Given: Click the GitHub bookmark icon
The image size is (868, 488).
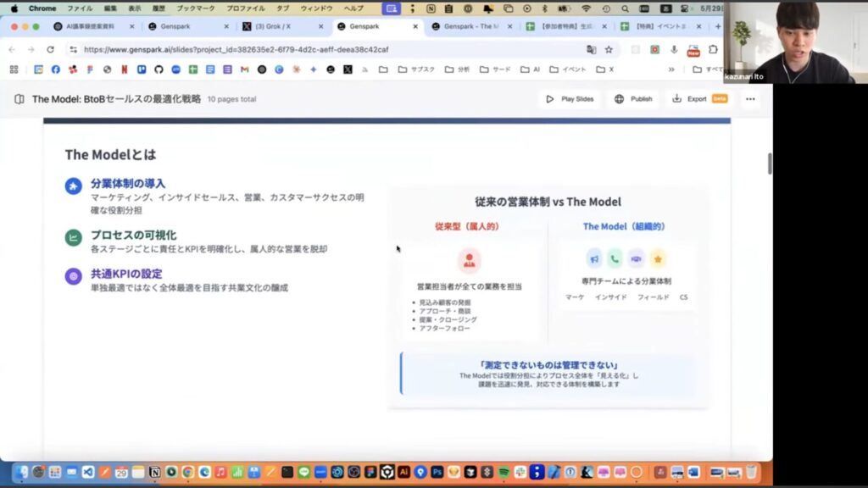Looking at the screenshot, I should pyautogui.click(x=161, y=69).
